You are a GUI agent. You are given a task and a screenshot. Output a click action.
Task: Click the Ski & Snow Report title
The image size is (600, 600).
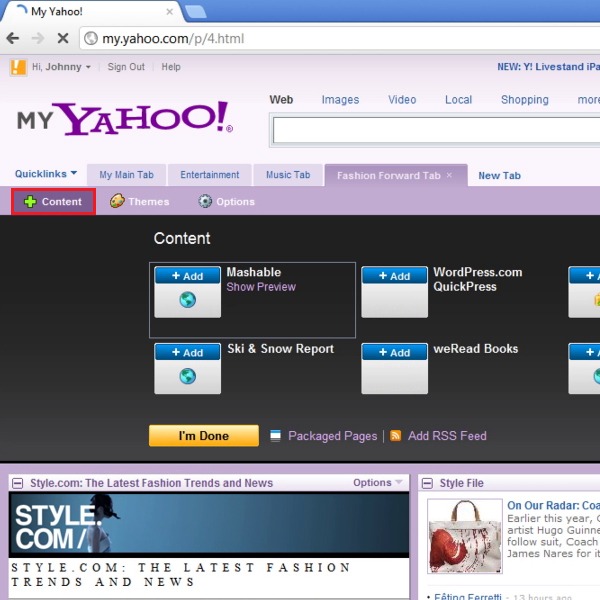tap(280, 349)
